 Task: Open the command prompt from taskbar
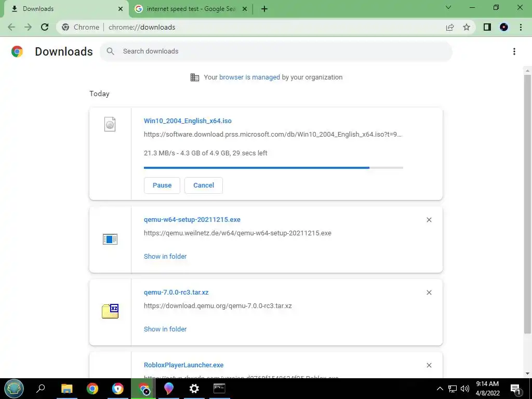(x=219, y=389)
